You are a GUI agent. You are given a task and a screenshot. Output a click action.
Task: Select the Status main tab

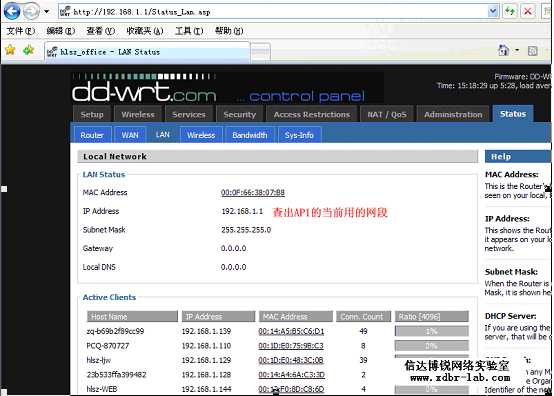click(513, 114)
